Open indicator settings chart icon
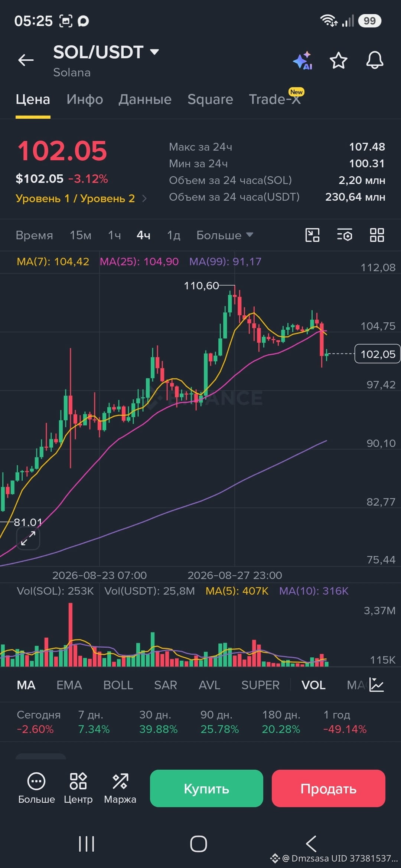This screenshot has width=401, height=868. tap(376, 685)
